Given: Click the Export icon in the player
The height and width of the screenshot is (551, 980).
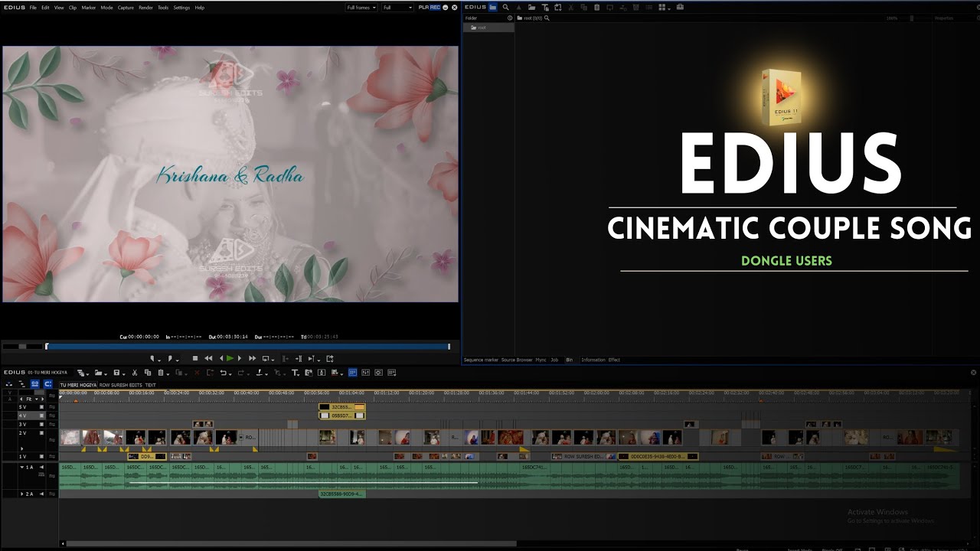Looking at the screenshot, I should [330, 358].
